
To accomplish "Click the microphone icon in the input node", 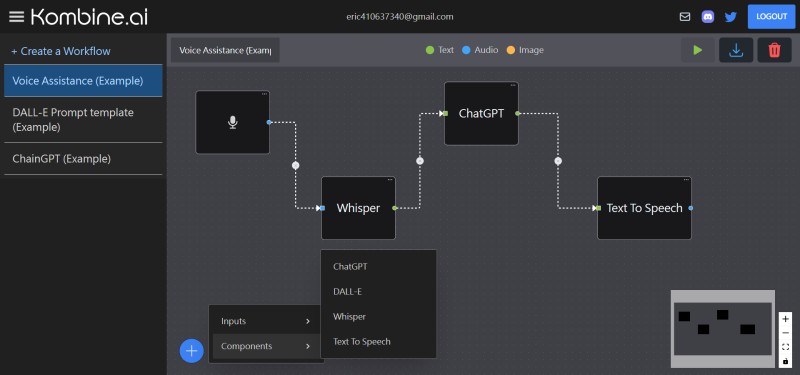I will (x=233, y=122).
